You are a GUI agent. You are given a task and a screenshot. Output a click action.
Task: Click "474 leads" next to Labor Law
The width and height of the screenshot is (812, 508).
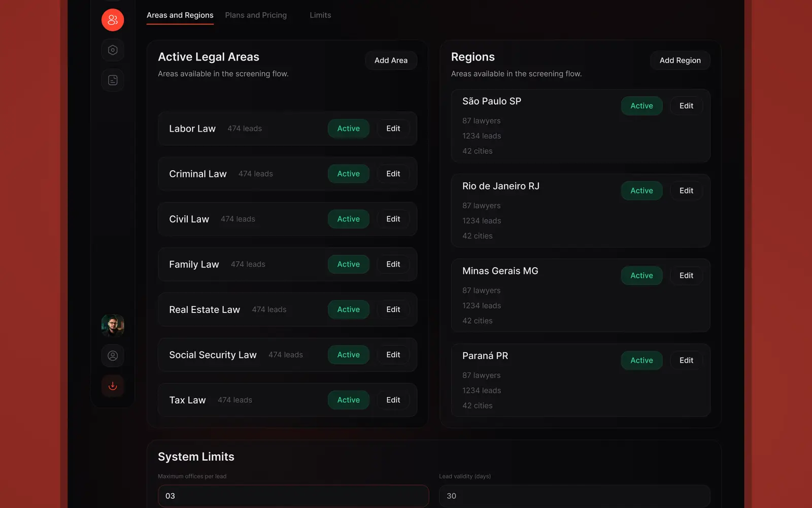click(x=245, y=129)
